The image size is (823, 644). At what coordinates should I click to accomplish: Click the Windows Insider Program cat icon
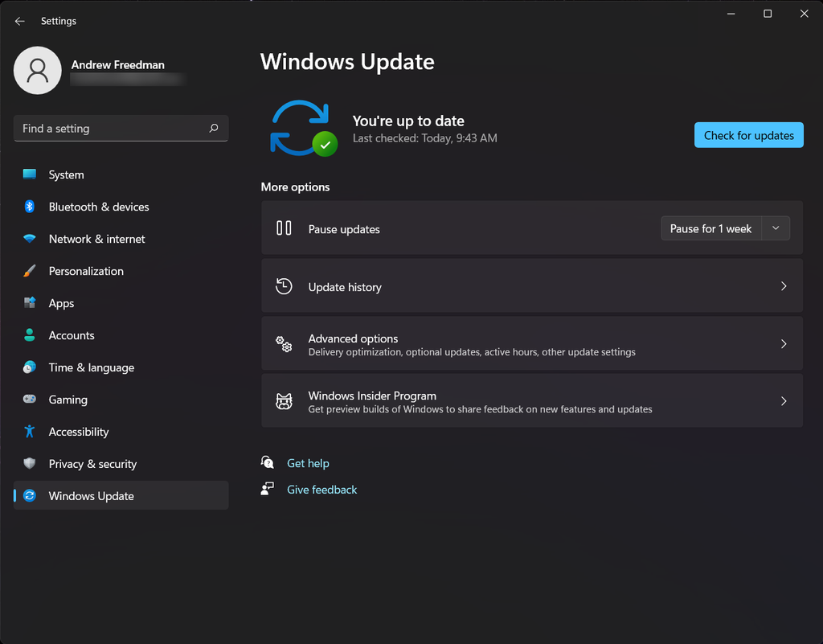pyautogui.click(x=284, y=401)
